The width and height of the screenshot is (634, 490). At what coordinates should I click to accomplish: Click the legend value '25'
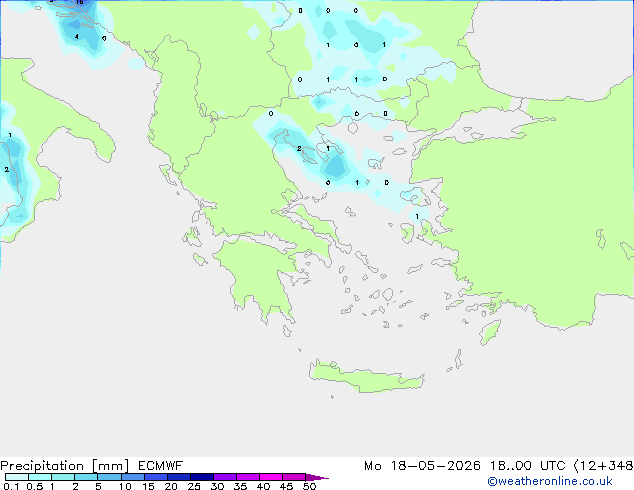(x=194, y=486)
